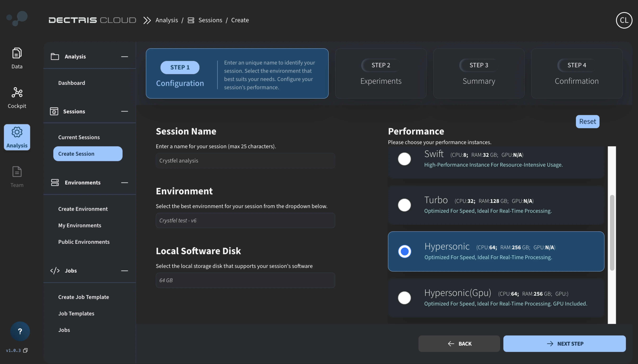Click the Next Step button

tap(564, 343)
